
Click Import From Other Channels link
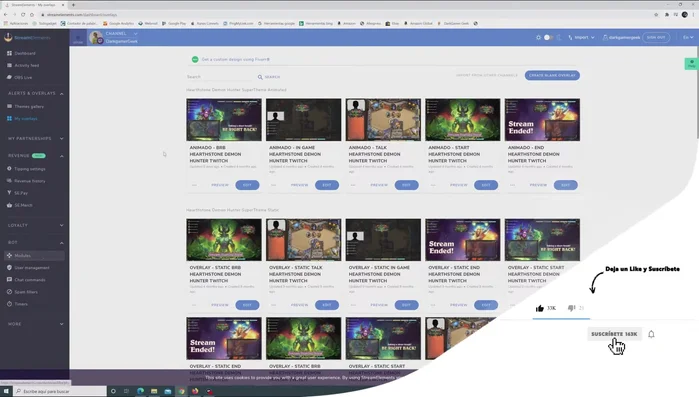pos(486,75)
